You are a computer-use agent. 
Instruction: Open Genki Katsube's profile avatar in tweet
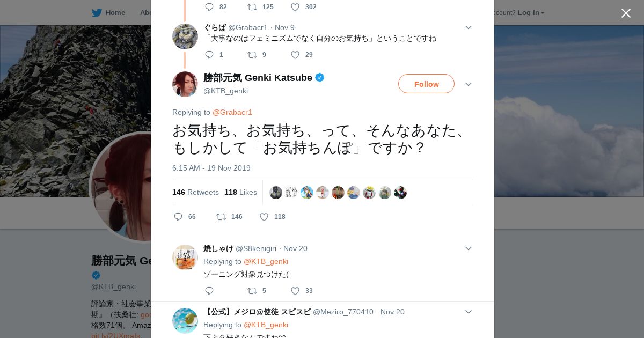(185, 84)
